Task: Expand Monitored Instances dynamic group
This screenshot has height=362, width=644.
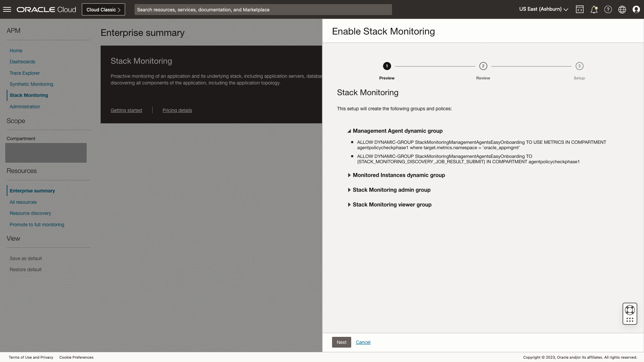Action: click(399, 175)
